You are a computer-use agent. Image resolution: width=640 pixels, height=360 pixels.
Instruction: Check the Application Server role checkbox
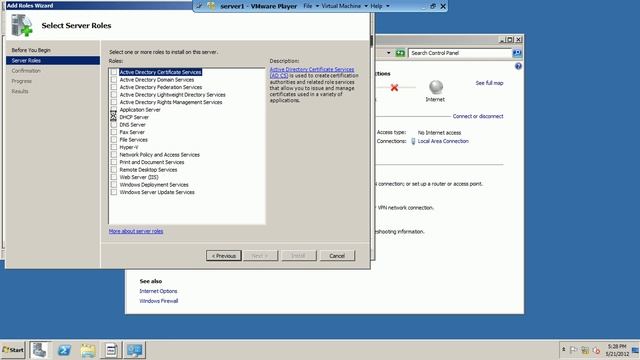tap(114, 109)
